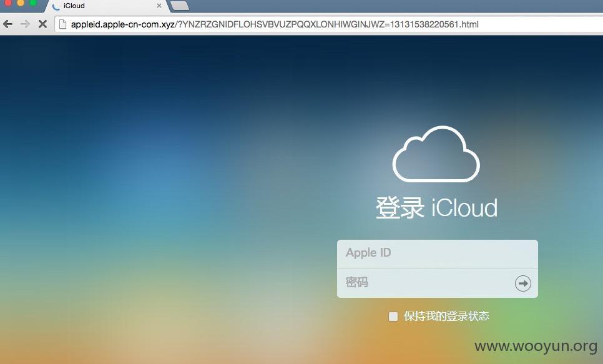Click the page document icon in address bar
The width and height of the screenshot is (603, 364).
point(62,24)
